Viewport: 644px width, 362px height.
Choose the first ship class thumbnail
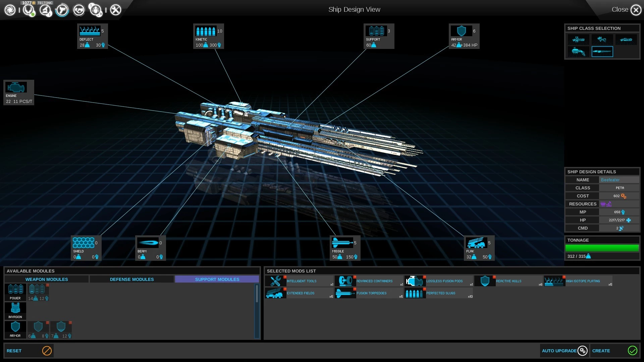click(578, 40)
